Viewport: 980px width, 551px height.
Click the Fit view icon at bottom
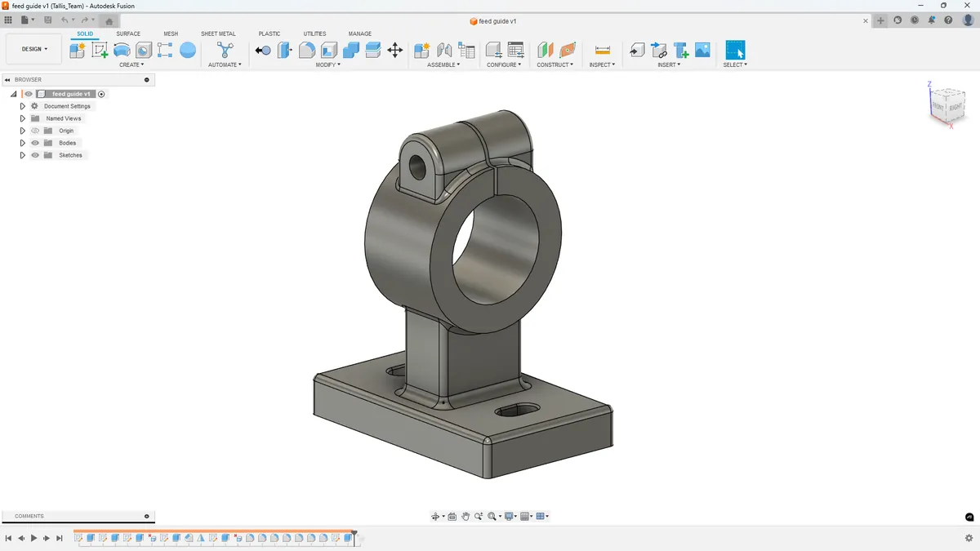point(492,515)
